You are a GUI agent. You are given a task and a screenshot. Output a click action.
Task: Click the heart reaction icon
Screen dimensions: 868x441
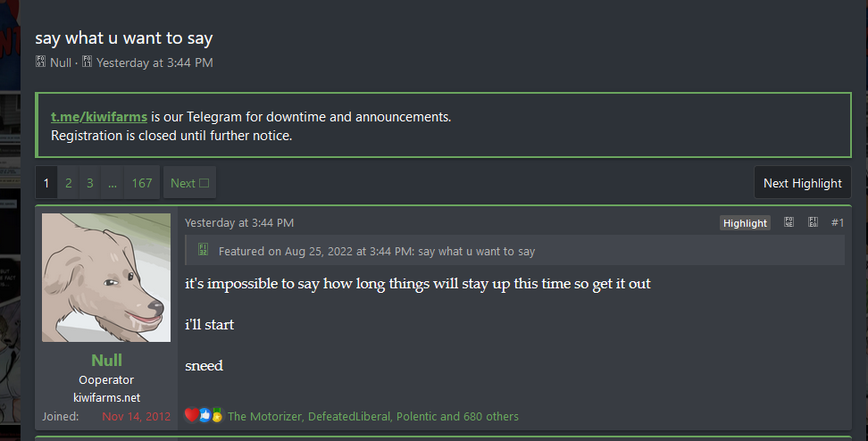tap(191, 415)
